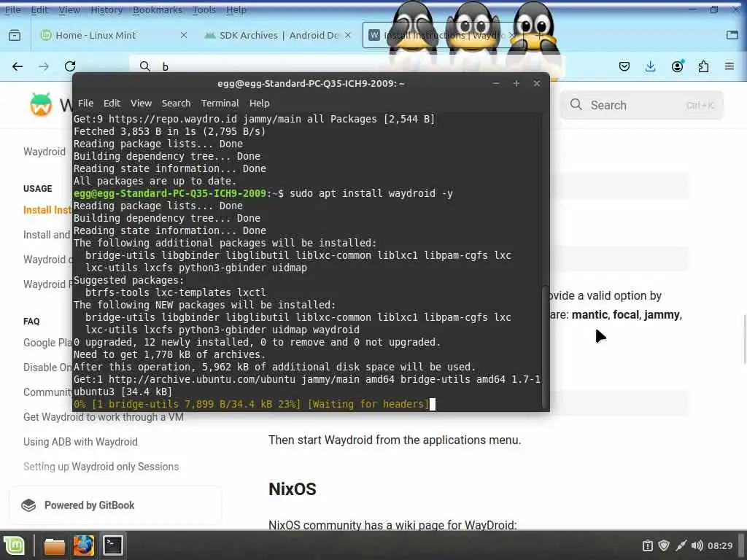Screen dimensions: 747x560
Task: Open the Firefox Bookmarks menu
Action: [158, 9]
